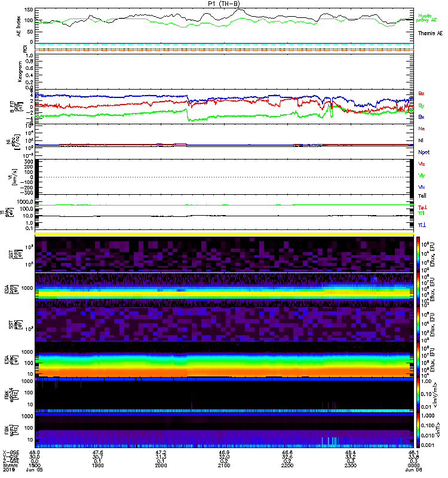
Task: Click the plot title "P1 (TH-B)"
Action: coord(224,4)
